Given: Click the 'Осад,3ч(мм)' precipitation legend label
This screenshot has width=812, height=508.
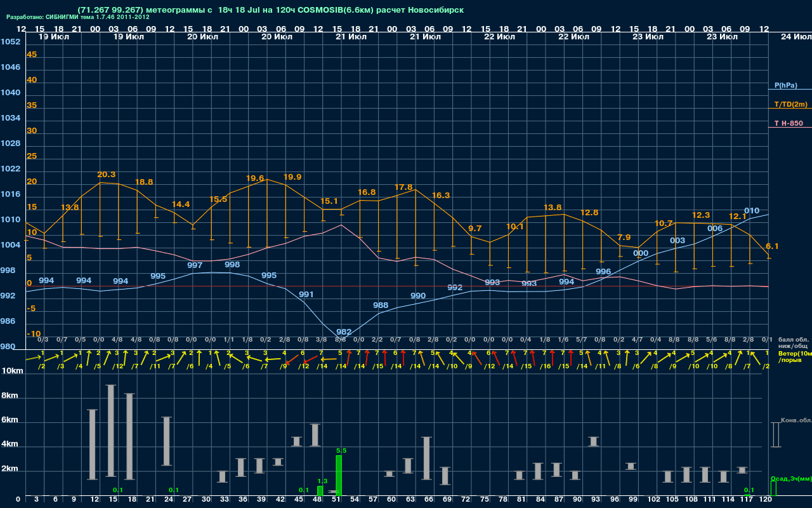Looking at the screenshot, I should 791,478.
